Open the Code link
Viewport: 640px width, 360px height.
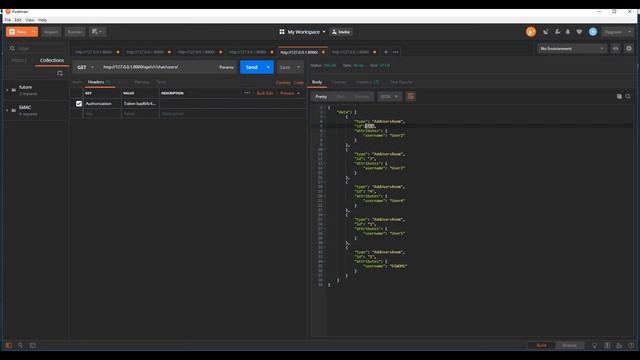[299, 82]
